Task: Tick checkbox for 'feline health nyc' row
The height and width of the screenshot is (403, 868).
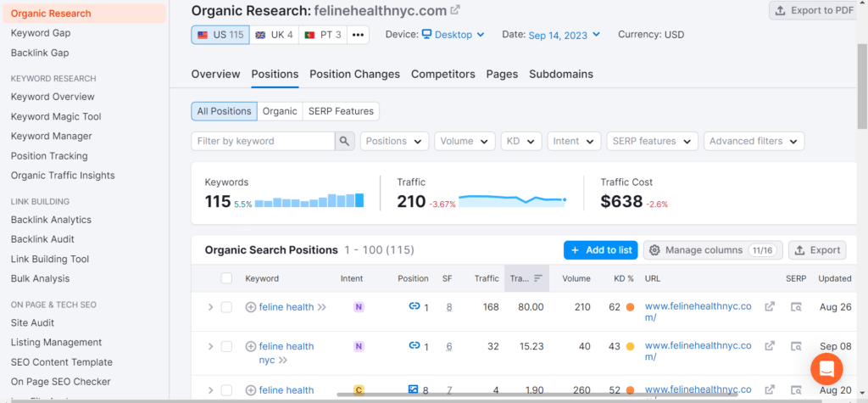Action: (226, 346)
